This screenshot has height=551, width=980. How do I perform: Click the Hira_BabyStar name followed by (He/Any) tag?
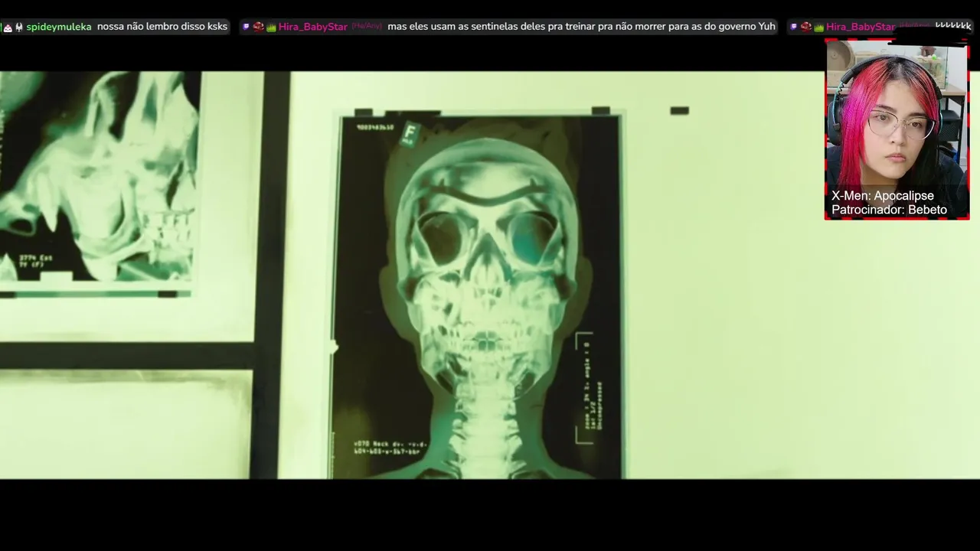(x=313, y=27)
